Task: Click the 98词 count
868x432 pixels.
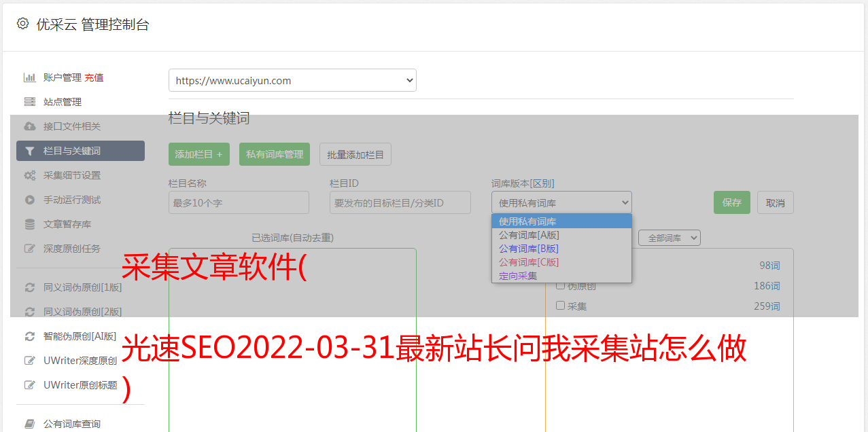Action: pos(769,266)
